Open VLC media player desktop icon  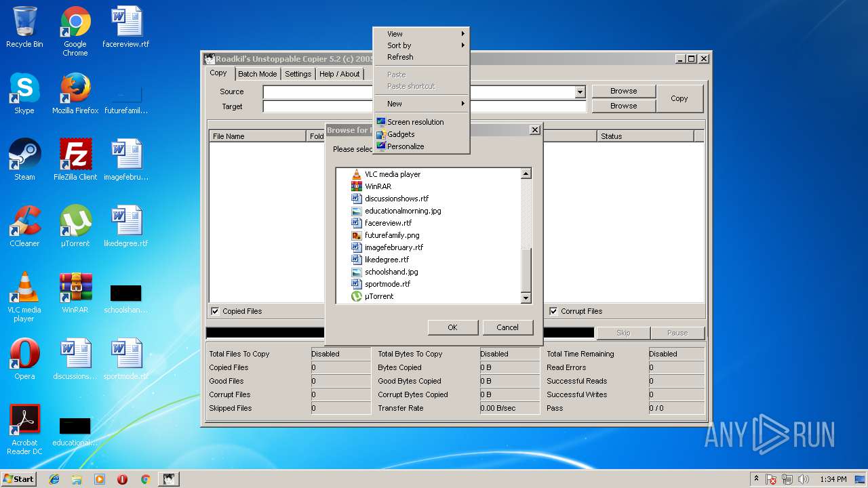click(x=24, y=297)
